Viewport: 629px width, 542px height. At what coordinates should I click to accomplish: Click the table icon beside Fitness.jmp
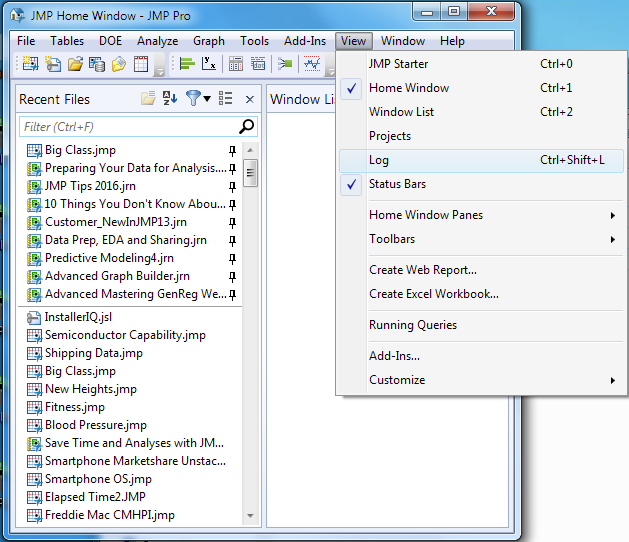click(x=34, y=408)
